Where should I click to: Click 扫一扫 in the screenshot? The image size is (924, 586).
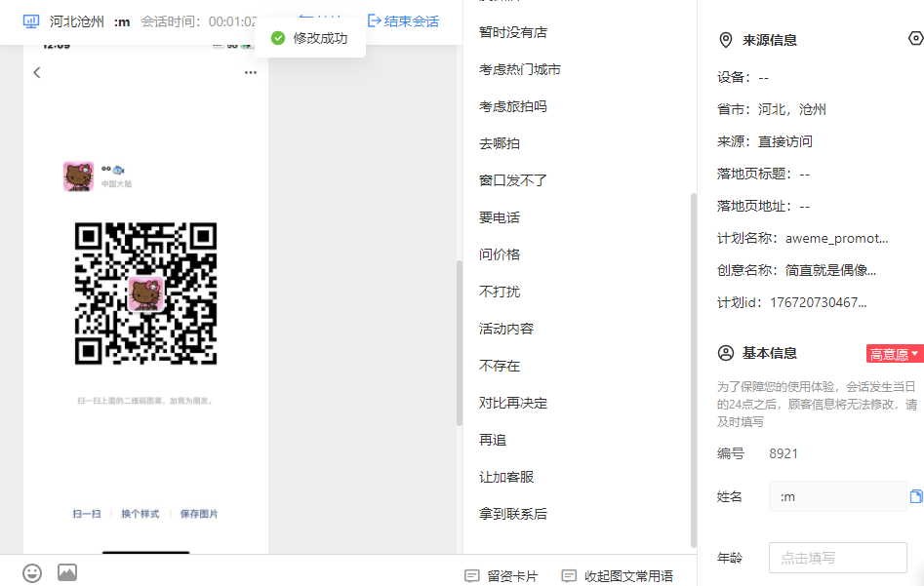point(87,514)
